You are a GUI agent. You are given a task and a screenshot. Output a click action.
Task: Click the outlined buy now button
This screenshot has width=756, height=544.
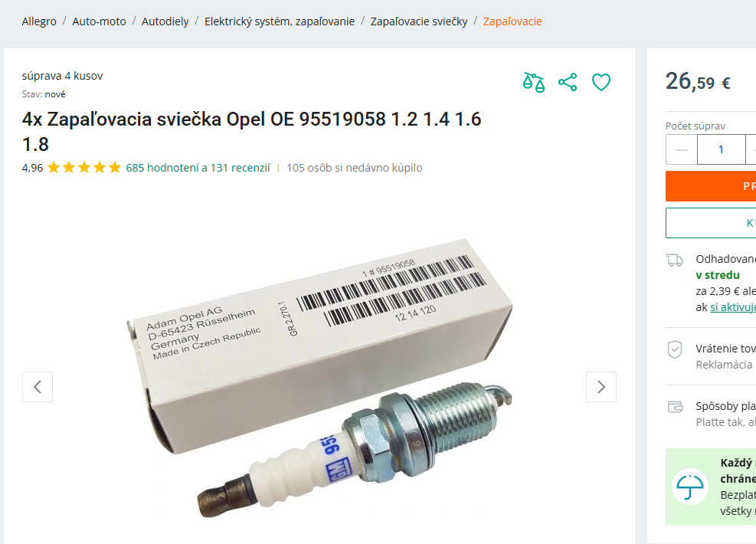(x=711, y=223)
